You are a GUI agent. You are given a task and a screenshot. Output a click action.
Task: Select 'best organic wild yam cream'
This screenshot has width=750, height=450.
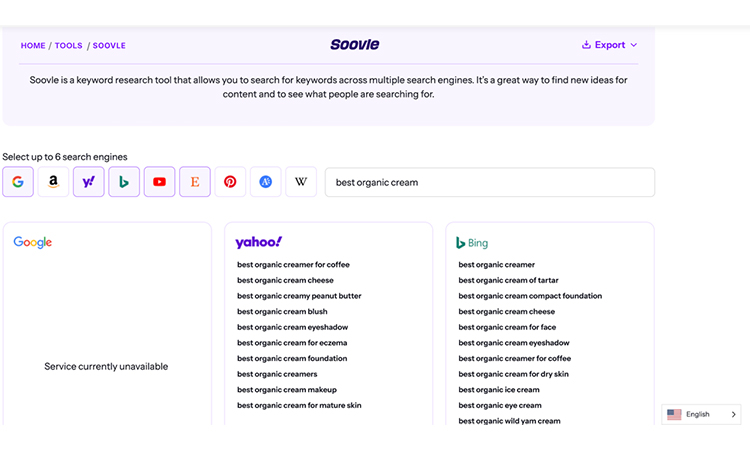click(509, 421)
